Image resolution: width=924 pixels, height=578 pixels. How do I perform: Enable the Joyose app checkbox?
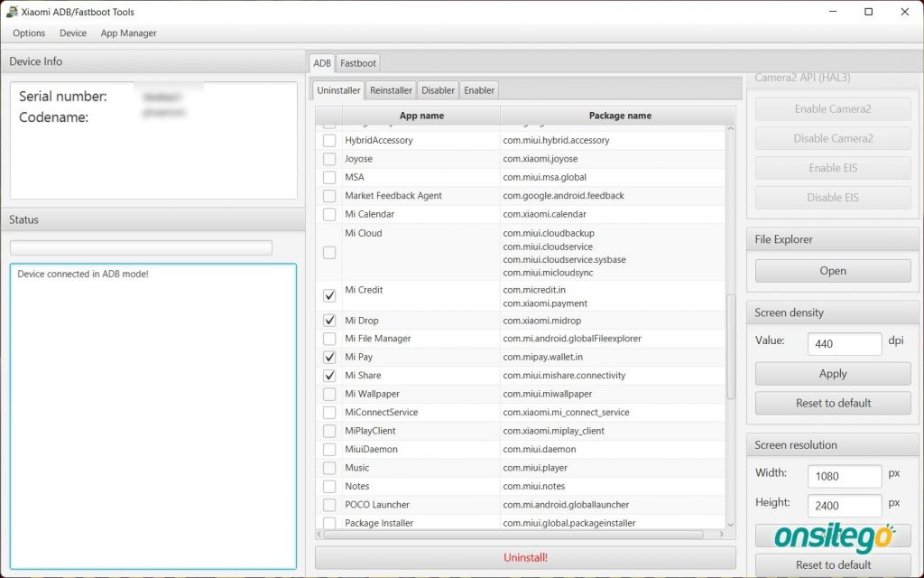point(329,159)
